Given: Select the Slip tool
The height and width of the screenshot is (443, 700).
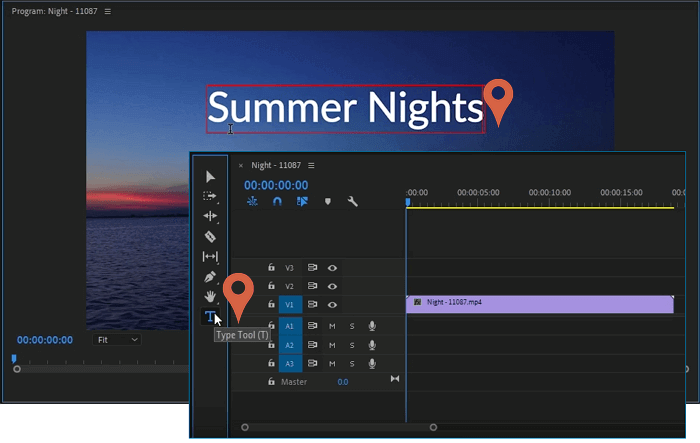Looking at the screenshot, I should pyautogui.click(x=210, y=256).
